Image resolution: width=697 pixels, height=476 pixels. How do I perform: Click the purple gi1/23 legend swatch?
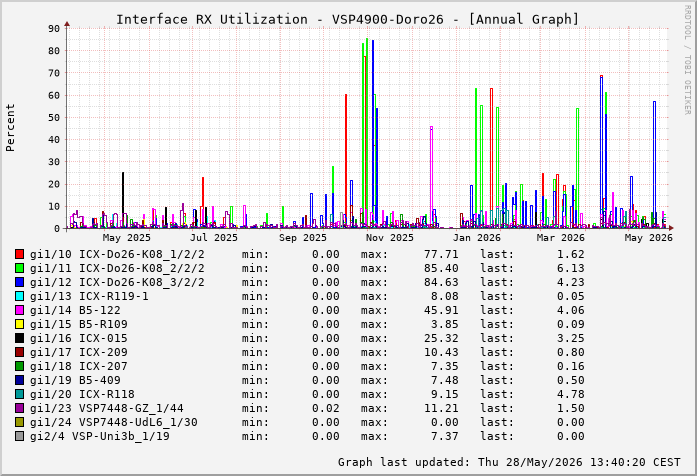pyautogui.click(x=19, y=408)
